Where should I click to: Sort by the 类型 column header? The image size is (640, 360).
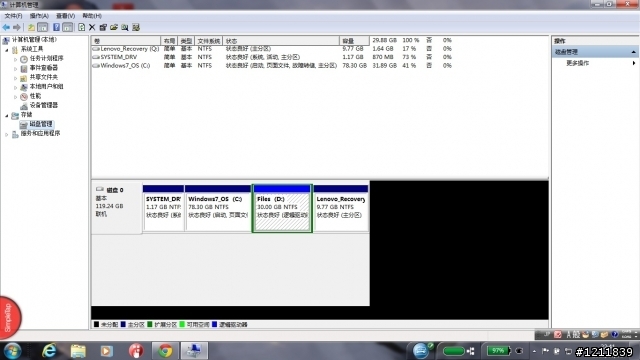(186, 41)
